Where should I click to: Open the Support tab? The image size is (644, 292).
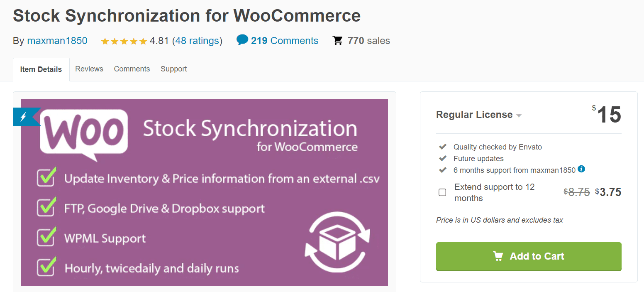pyautogui.click(x=174, y=69)
